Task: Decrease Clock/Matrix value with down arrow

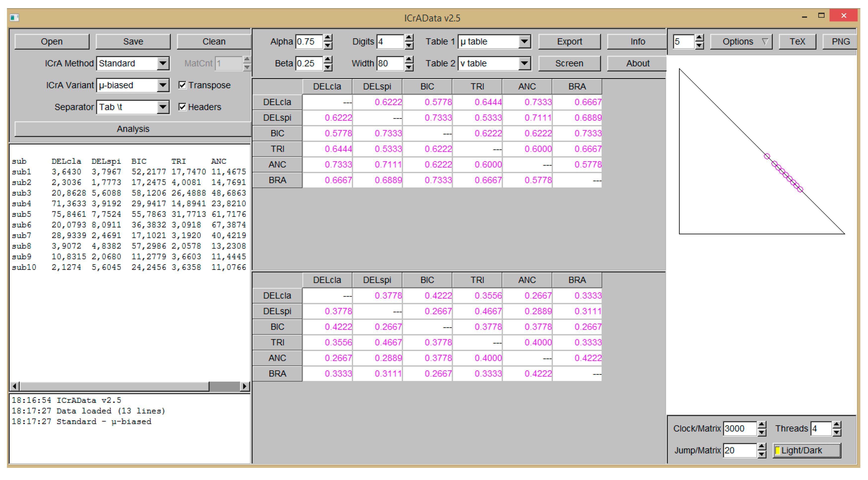Action: coord(762,432)
